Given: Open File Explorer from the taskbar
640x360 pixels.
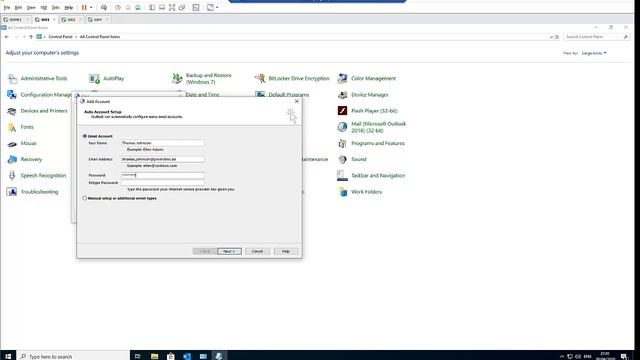Looking at the screenshot, I should point(154,356).
